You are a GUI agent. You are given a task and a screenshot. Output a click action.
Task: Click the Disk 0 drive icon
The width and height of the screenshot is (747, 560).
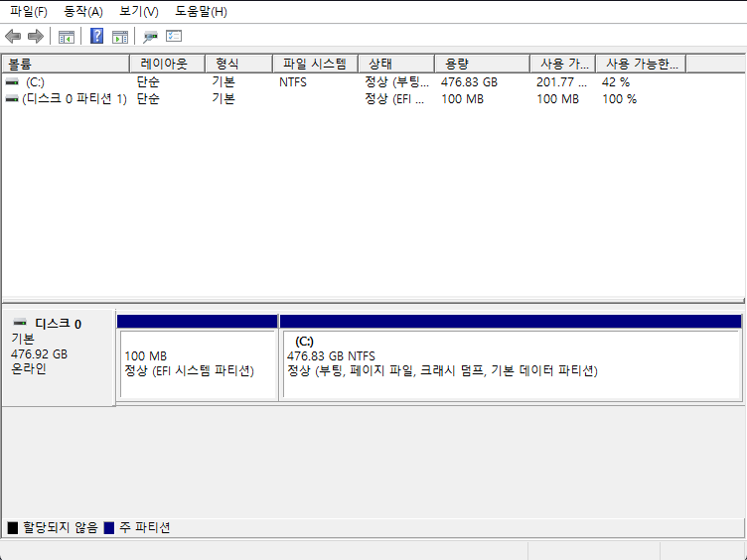pos(20,324)
